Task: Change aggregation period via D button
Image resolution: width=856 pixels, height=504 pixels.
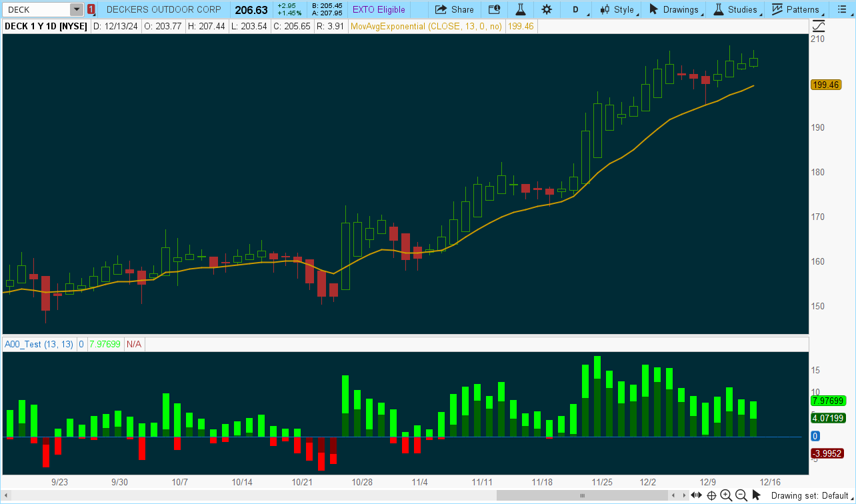Action: point(576,9)
